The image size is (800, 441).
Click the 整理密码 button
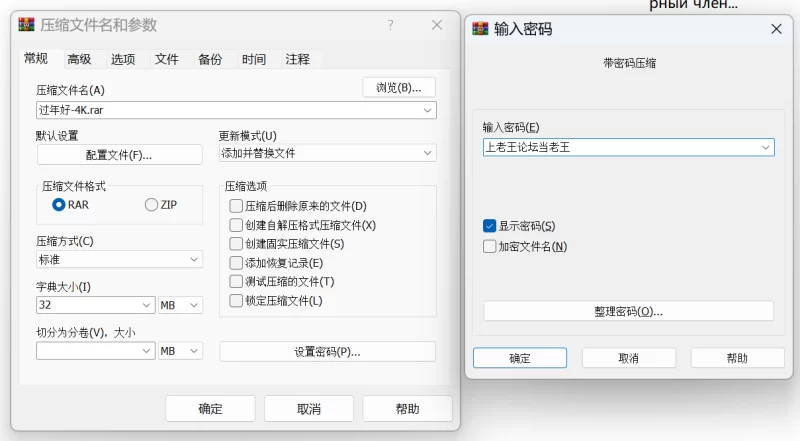pyautogui.click(x=628, y=311)
